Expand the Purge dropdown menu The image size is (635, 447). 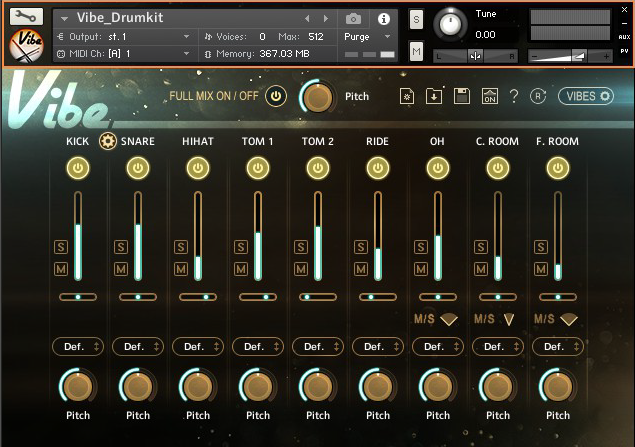pos(363,36)
